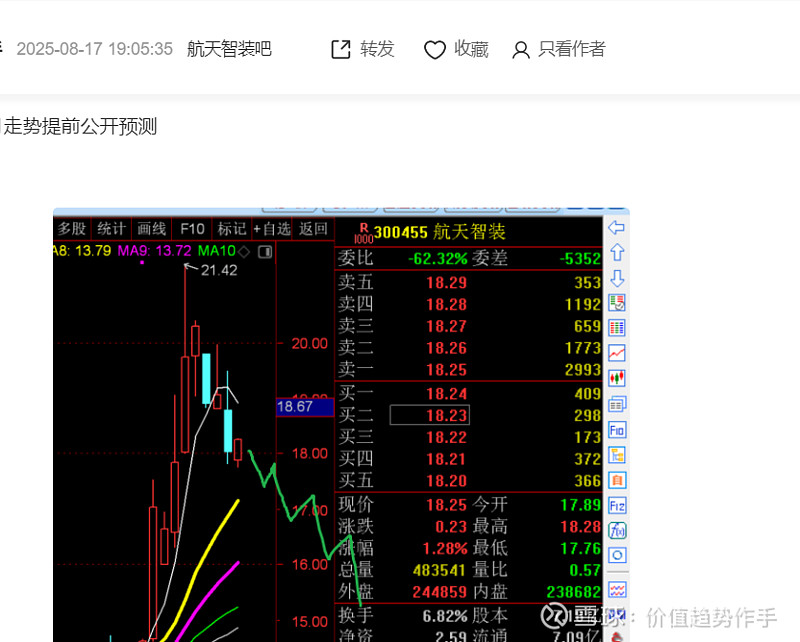Click the post text 走势提前公开预测

click(x=81, y=126)
